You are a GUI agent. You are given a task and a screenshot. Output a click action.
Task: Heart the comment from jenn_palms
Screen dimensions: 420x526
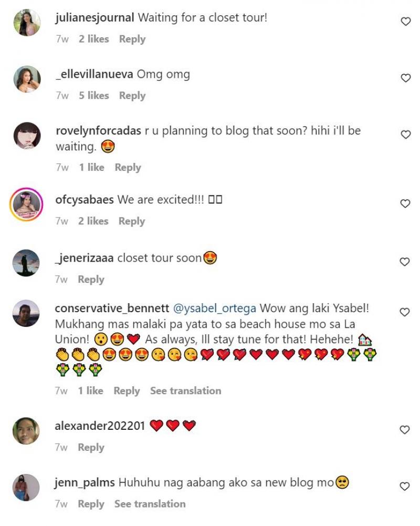click(x=405, y=487)
